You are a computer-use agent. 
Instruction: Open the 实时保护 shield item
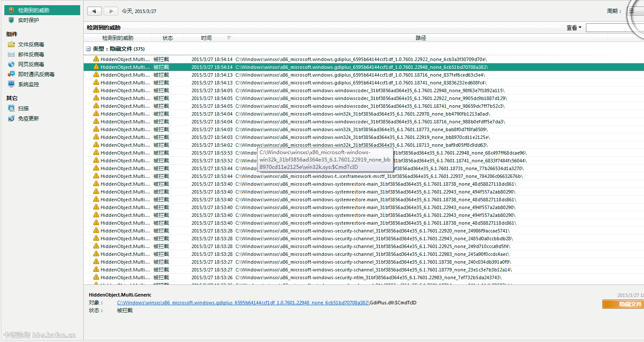point(28,20)
